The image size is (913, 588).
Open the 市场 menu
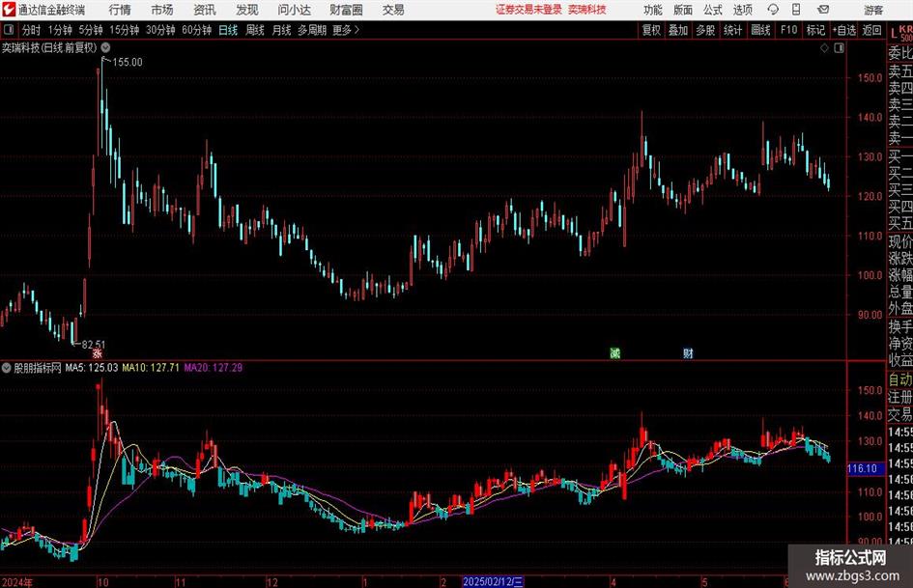point(162,10)
